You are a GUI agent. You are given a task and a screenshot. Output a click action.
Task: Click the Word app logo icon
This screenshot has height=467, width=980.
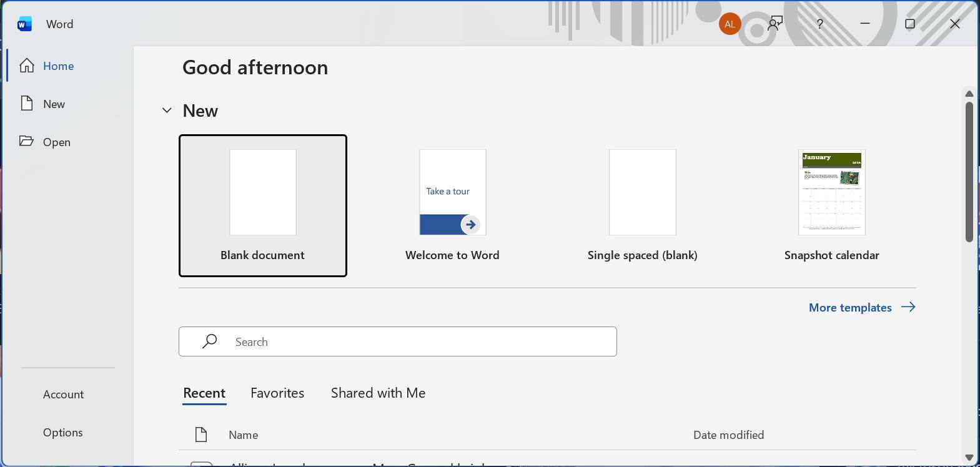(24, 24)
